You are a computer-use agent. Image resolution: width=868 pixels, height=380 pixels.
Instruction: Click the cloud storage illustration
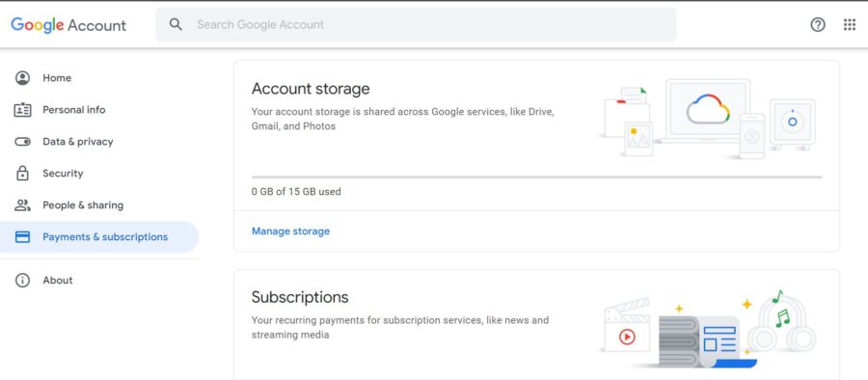tap(708, 119)
